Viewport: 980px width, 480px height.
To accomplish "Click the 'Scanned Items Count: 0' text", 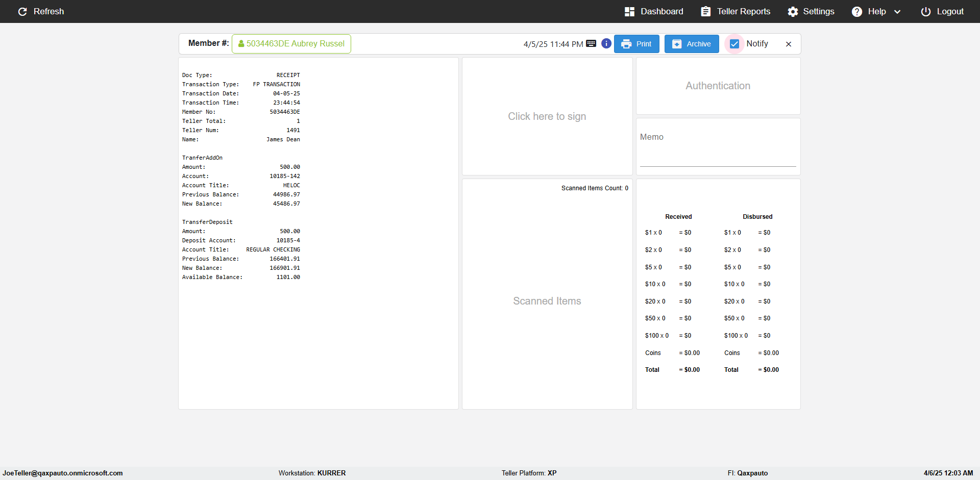I will 595,188.
